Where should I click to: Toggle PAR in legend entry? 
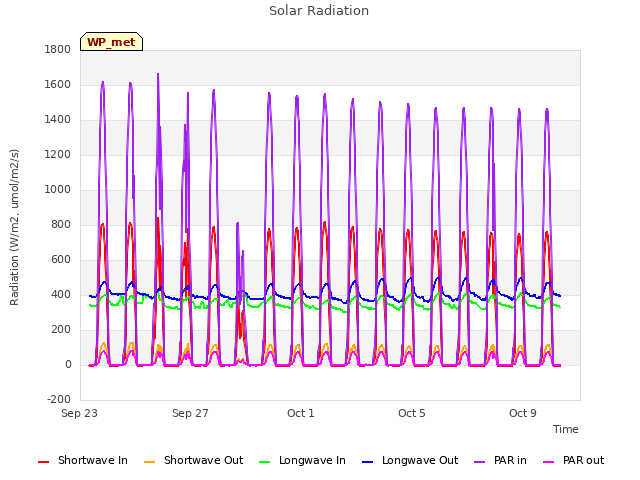pyautogui.click(x=500, y=460)
